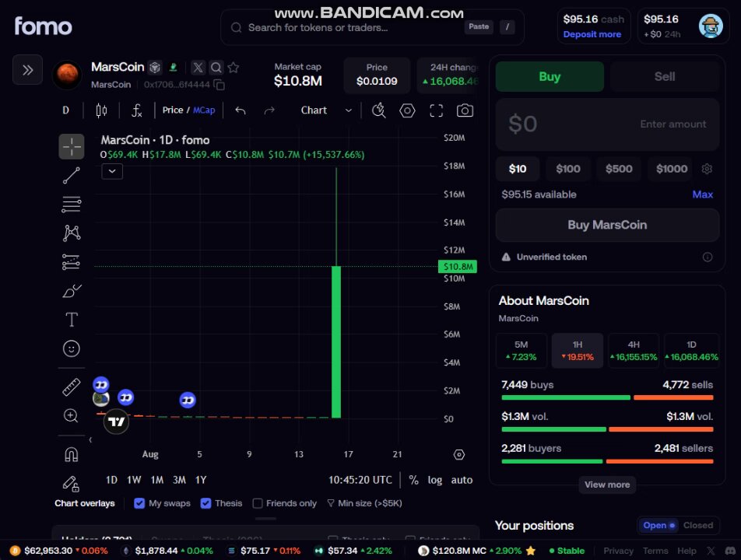Enable the Friends only overlay checkbox

pos(258,503)
